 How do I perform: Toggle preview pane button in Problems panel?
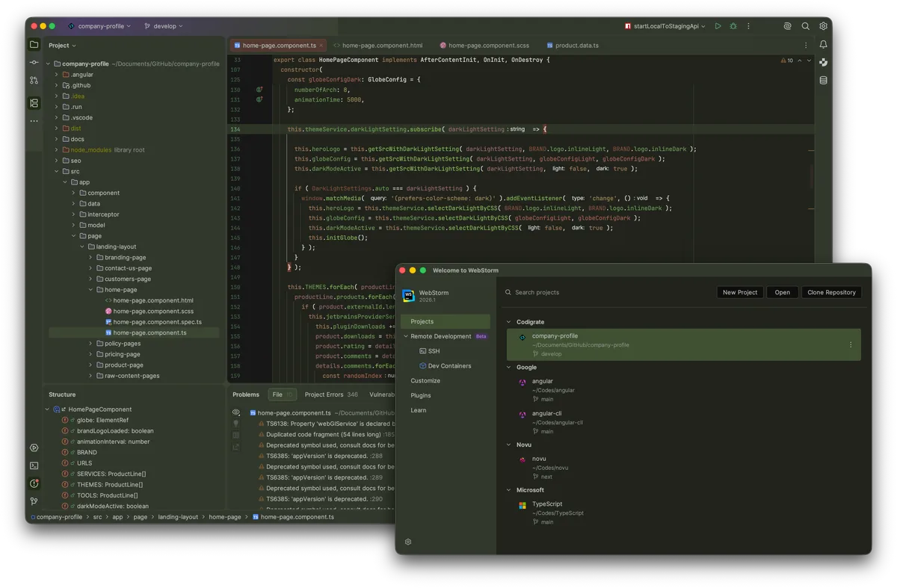pos(236,435)
